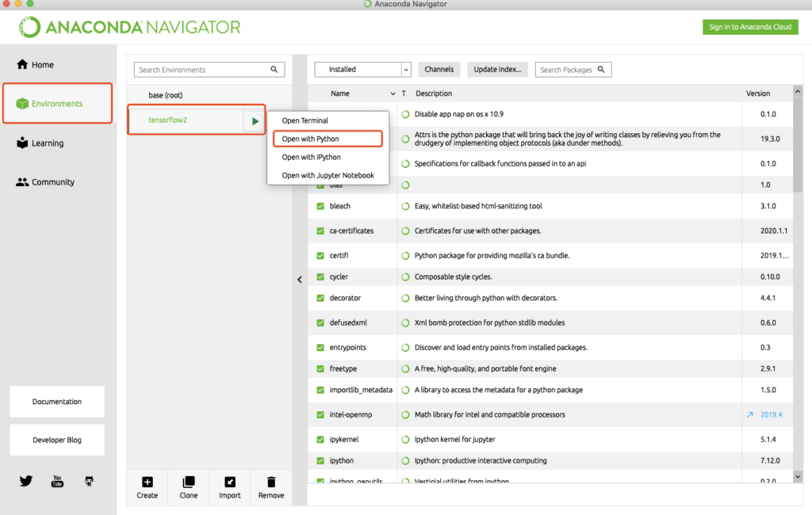Toggle the freetype package checkbox
This screenshot has width=812, height=515.
[x=320, y=369]
